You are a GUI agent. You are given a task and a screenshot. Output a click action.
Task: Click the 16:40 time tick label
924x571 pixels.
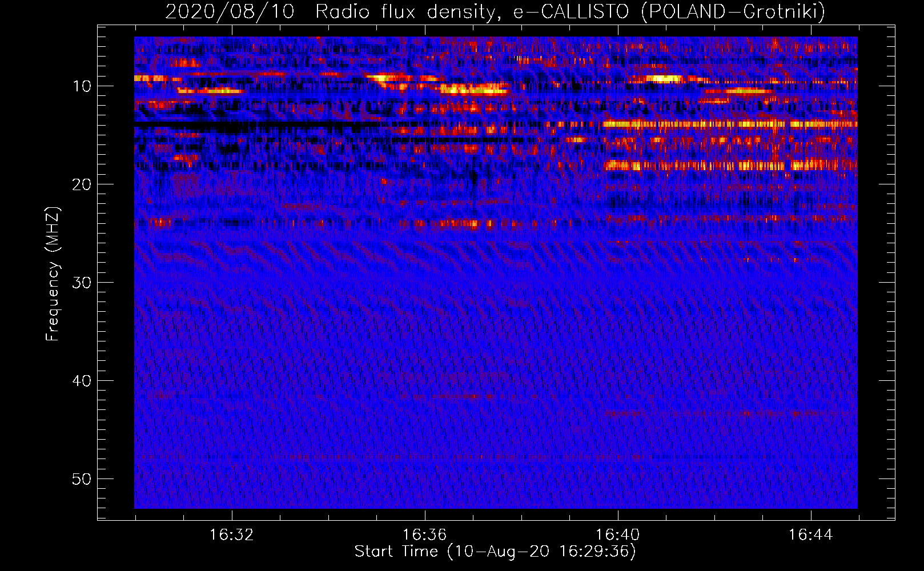tap(617, 535)
